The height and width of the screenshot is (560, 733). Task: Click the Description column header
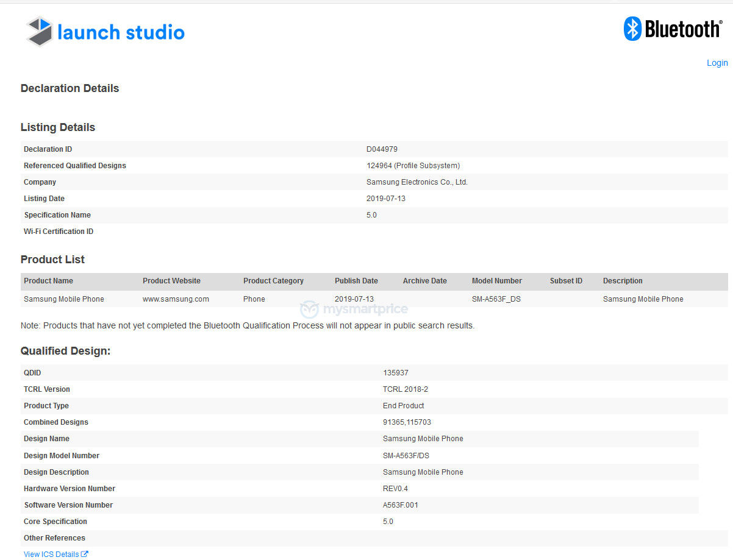pos(623,281)
